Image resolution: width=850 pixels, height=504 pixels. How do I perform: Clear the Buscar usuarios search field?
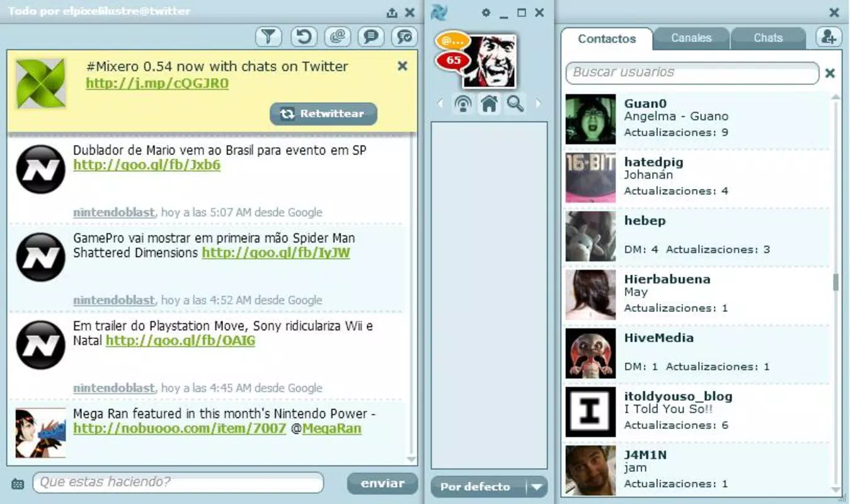click(830, 73)
